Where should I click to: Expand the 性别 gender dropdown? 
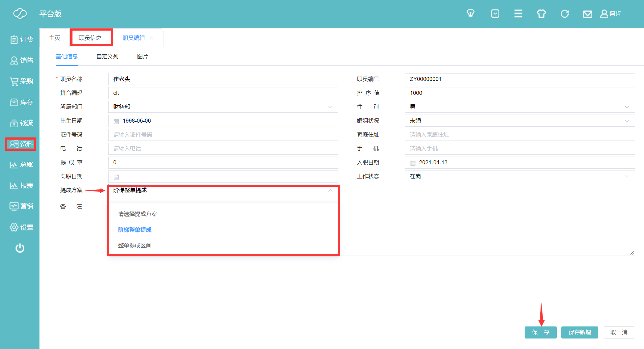[x=519, y=107]
